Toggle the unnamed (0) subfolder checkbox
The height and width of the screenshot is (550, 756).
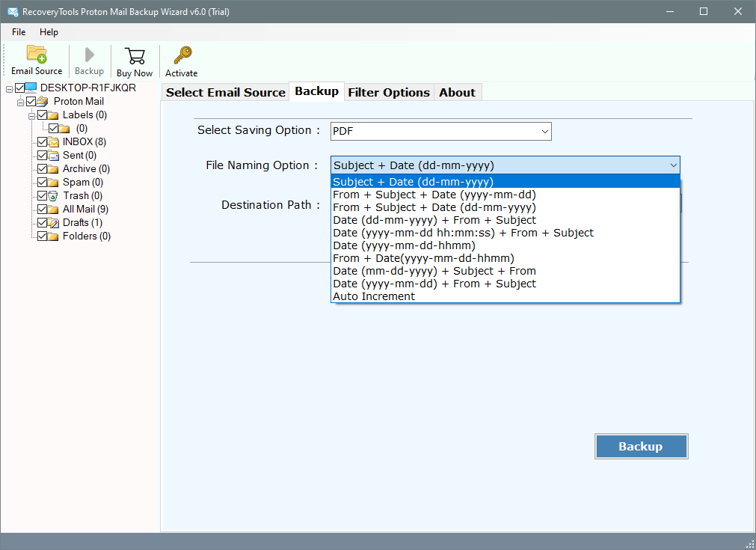coord(54,129)
